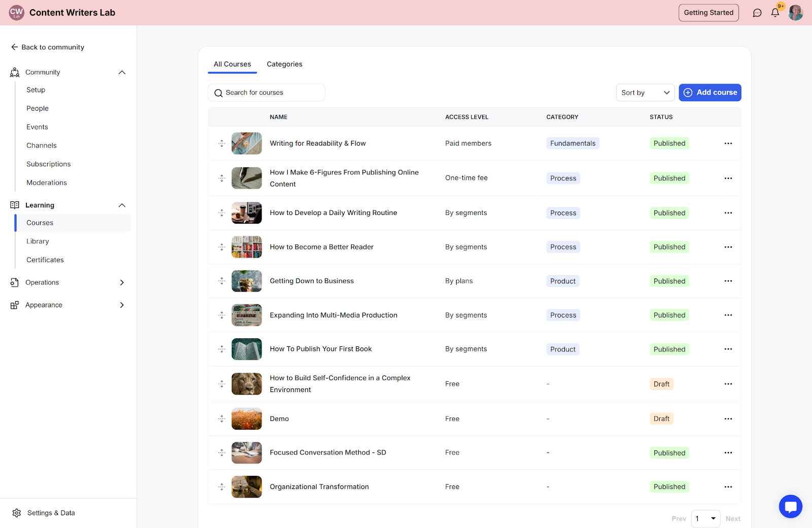Expand the Operations section

tap(122, 283)
